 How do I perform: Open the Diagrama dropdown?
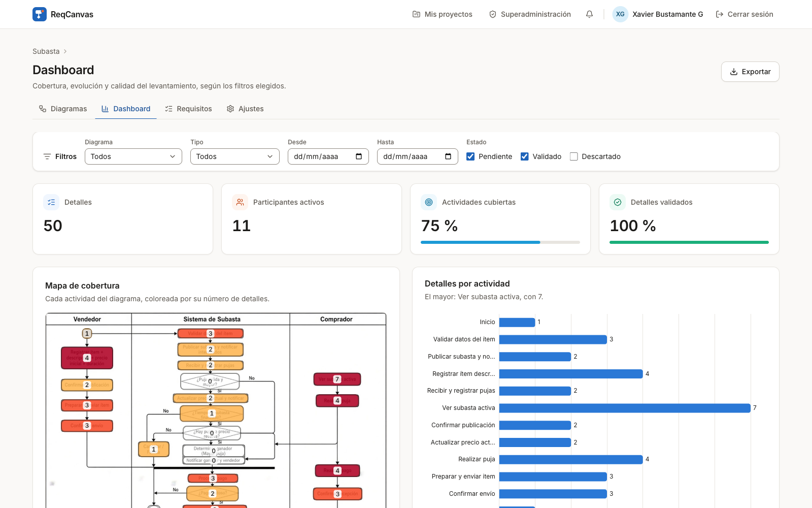[x=133, y=156]
